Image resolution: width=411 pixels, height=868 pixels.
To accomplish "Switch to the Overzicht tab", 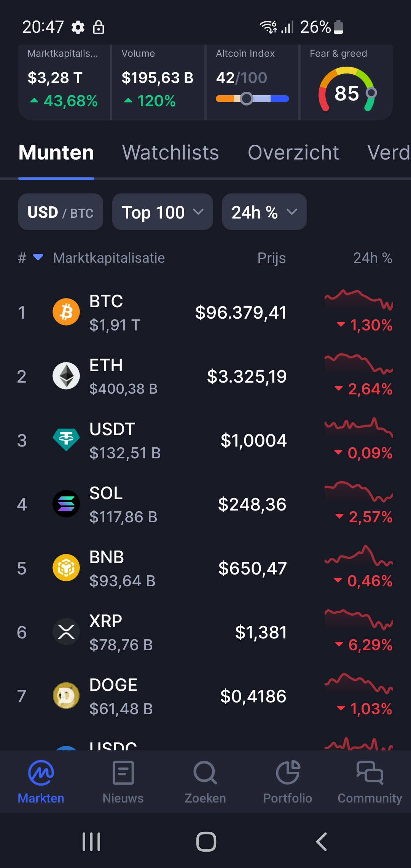I will (x=293, y=153).
